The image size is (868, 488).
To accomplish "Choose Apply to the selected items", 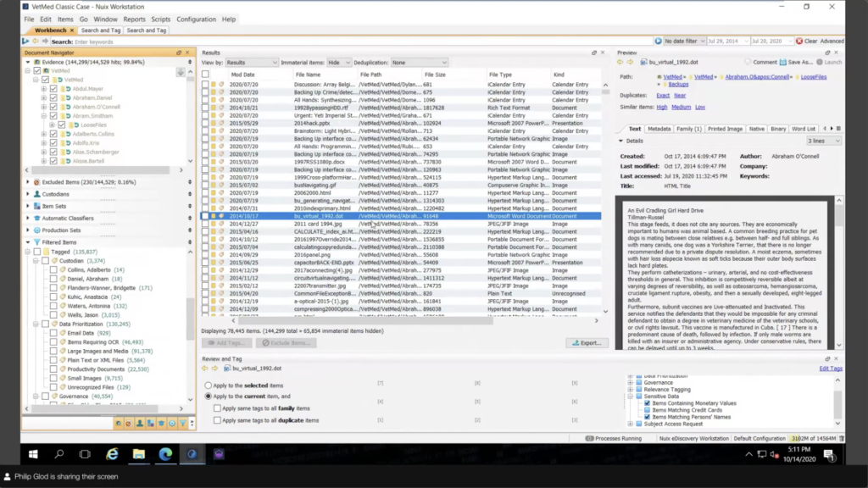I will pyautogui.click(x=209, y=385).
